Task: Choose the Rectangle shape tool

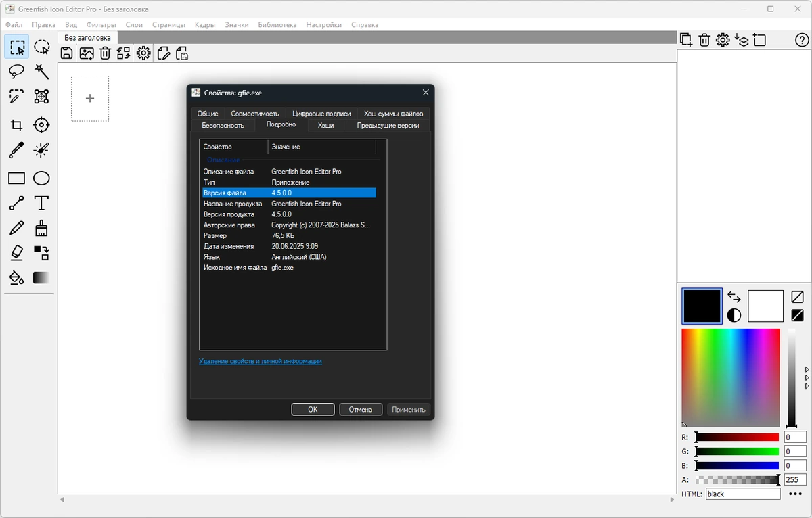Action: 17,179
